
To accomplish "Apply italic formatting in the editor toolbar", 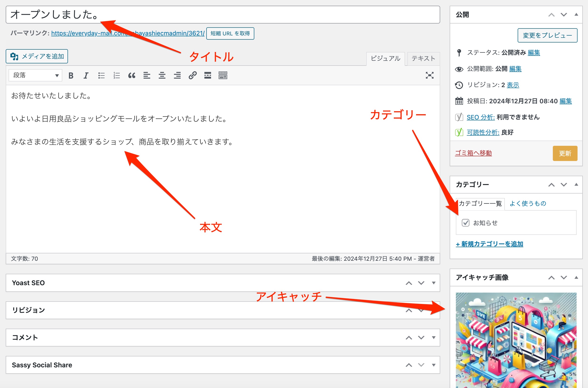I will 86,76.
